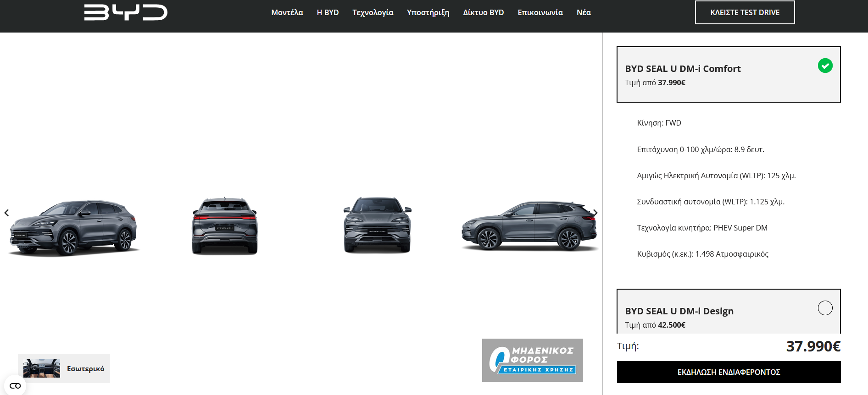Open the Η BYD menu
Viewport: 868px width, 395px height.
click(328, 12)
